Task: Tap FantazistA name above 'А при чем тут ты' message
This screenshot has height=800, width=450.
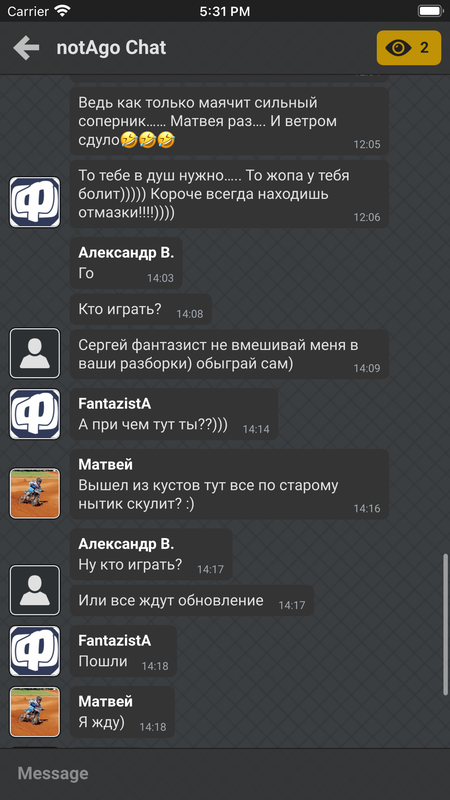Action: tap(114, 404)
